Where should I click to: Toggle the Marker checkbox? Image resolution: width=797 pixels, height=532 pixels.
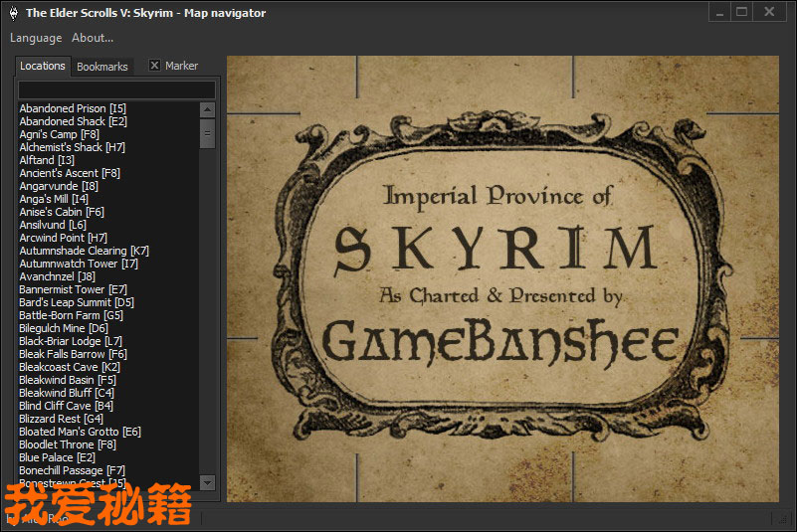pyautogui.click(x=154, y=66)
